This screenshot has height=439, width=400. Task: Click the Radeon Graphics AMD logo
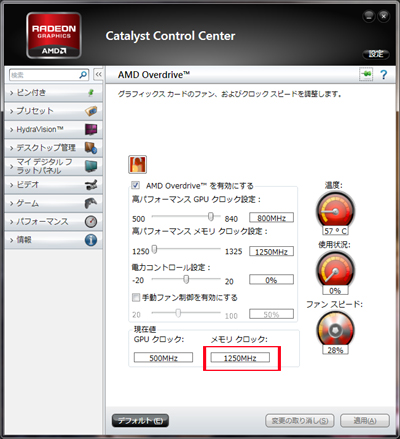coord(54,35)
